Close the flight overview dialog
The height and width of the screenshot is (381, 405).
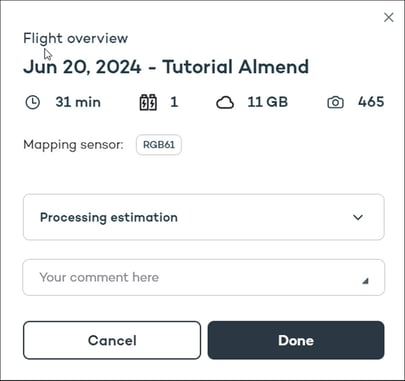coord(389,17)
